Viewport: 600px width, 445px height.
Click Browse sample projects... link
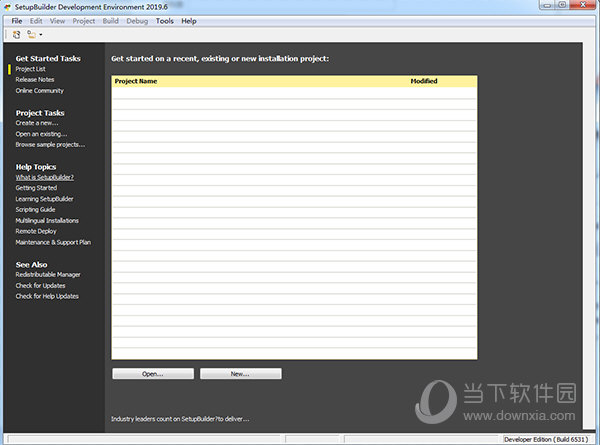[50, 145]
